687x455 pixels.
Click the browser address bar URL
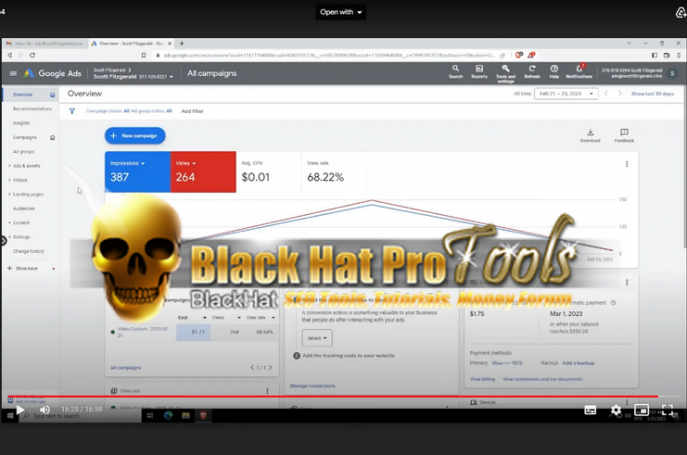(x=329, y=55)
